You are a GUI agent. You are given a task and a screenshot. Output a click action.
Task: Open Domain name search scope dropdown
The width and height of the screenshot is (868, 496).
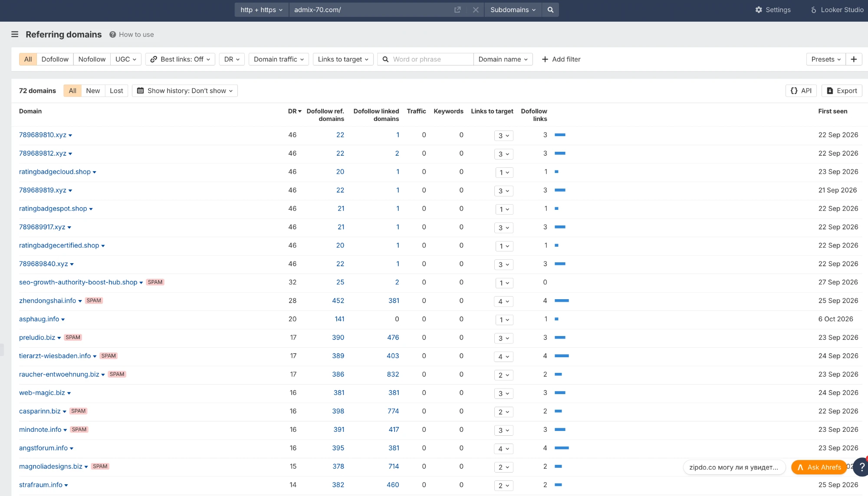[x=503, y=59]
